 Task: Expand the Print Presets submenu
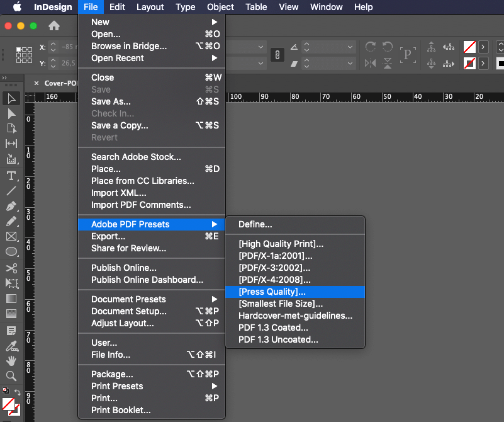[x=215, y=386]
